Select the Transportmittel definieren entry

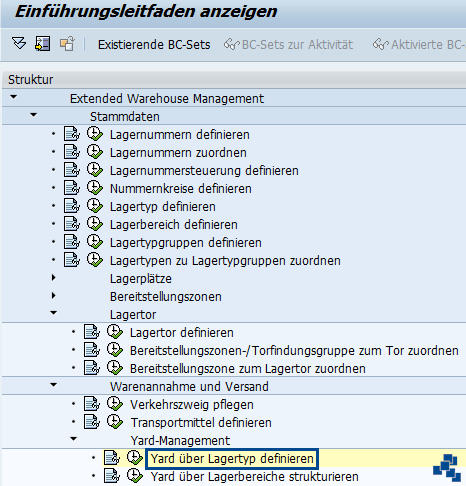point(201,423)
